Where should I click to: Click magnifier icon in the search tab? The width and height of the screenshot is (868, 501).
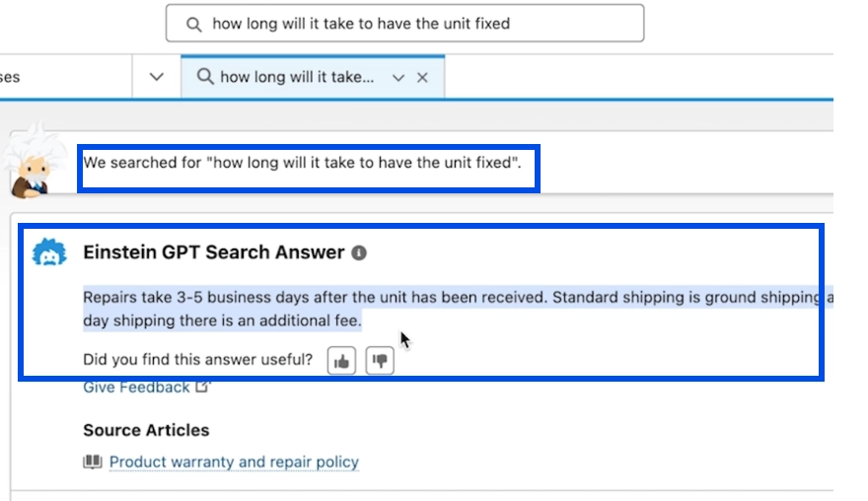coord(205,76)
